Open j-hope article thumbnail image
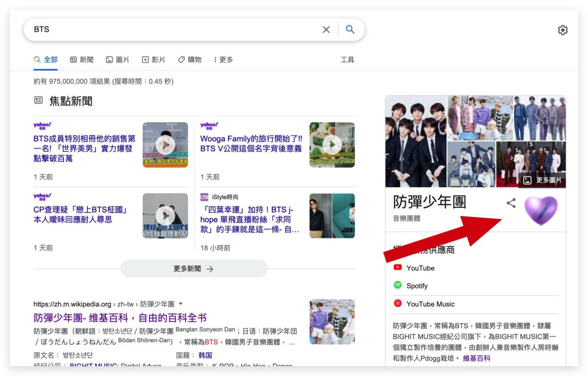Screen dimensions: 588x376 [332, 216]
